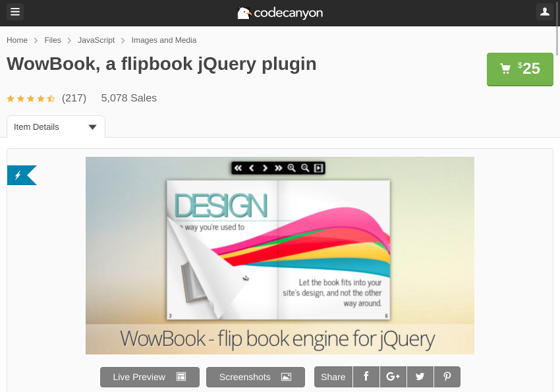Image resolution: width=560 pixels, height=392 pixels.
Task: Go to previous page in preview toolbar
Action: click(252, 168)
